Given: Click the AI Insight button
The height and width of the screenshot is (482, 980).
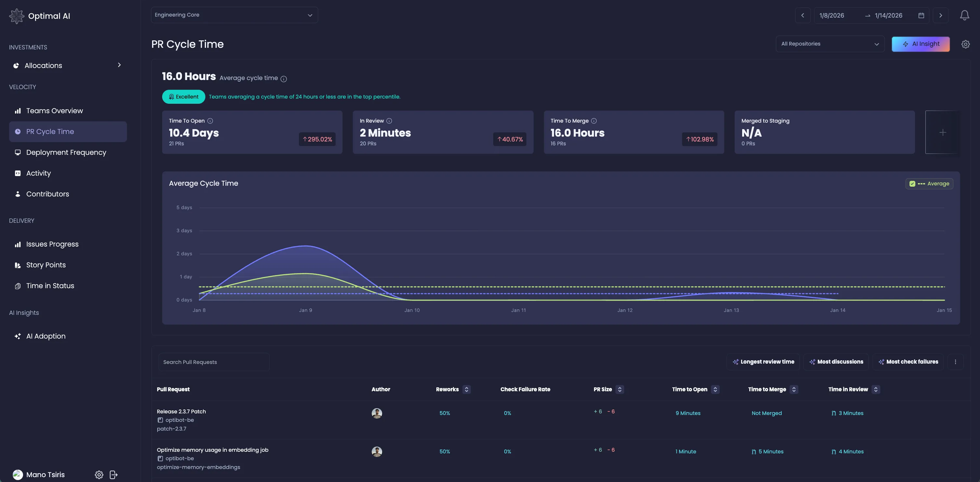Looking at the screenshot, I should 921,44.
